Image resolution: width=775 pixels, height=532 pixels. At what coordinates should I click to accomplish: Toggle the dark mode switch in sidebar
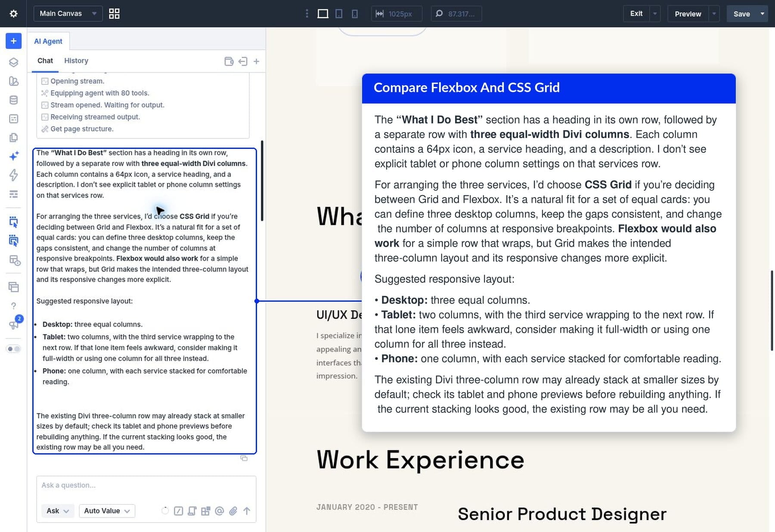[13, 349]
